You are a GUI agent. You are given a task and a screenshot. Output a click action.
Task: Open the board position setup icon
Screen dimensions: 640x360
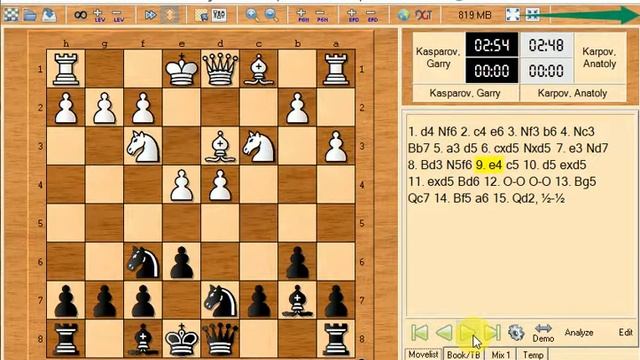click(x=201, y=16)
